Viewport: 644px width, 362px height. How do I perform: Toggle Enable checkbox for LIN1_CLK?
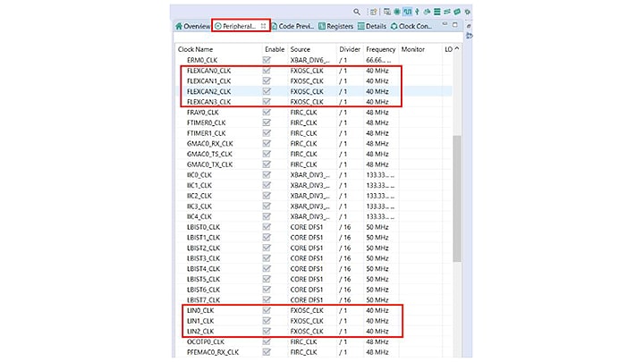coord(267,321)
